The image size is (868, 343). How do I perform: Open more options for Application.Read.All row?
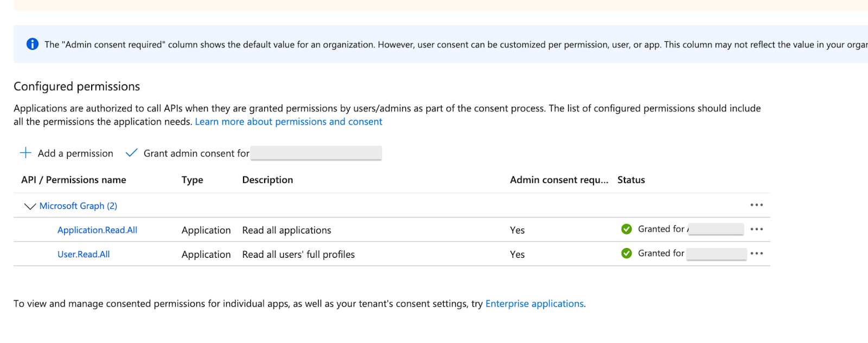756,229
